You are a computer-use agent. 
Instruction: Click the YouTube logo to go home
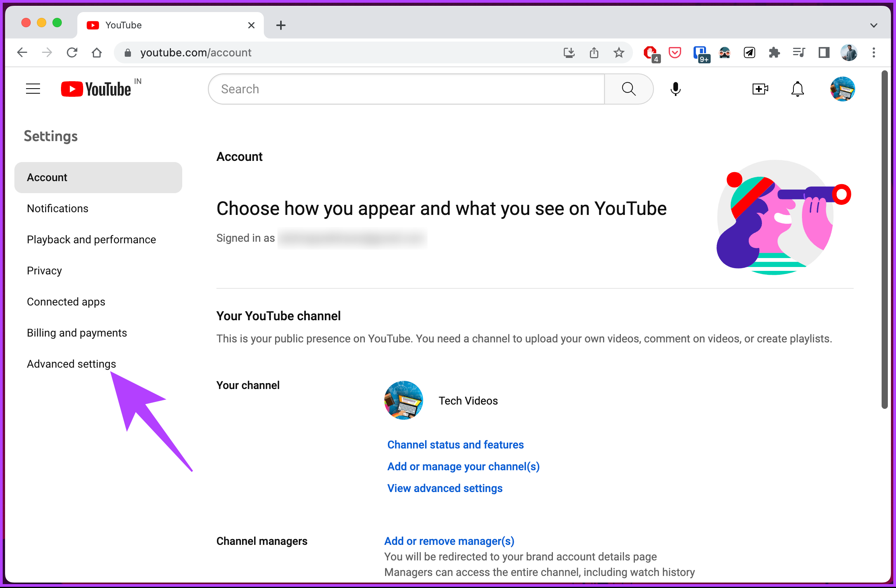tap(96, 89)
